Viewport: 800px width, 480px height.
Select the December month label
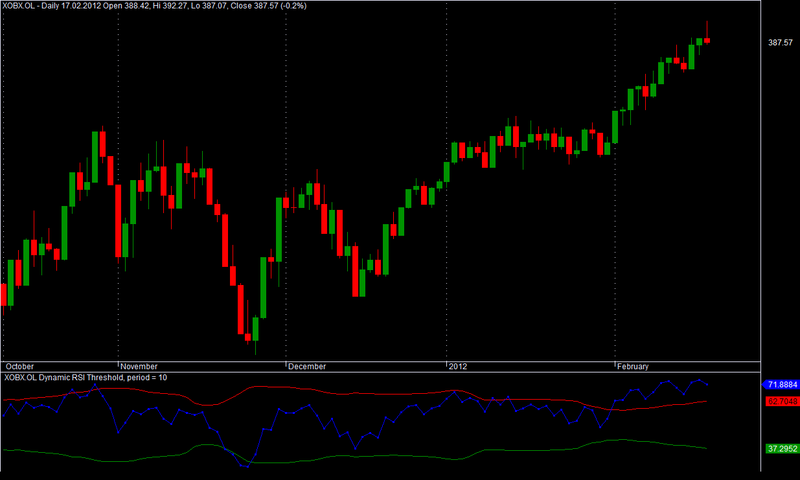point(307,366)
